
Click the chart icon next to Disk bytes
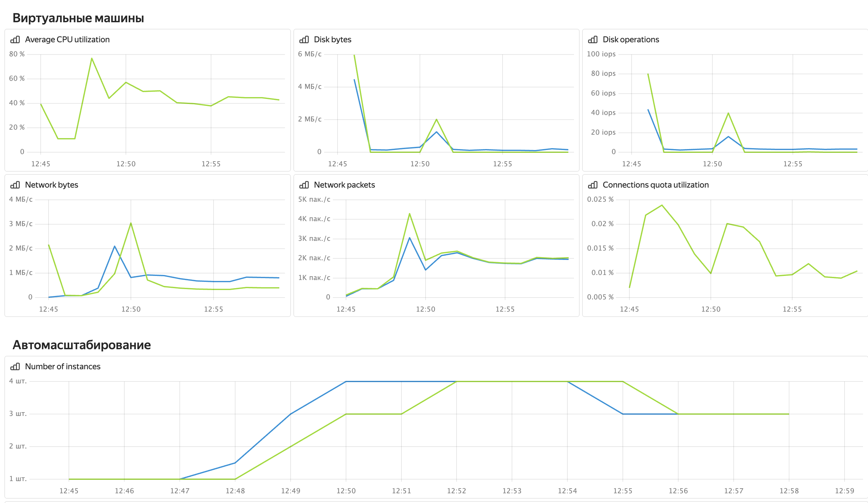(304, 39)
